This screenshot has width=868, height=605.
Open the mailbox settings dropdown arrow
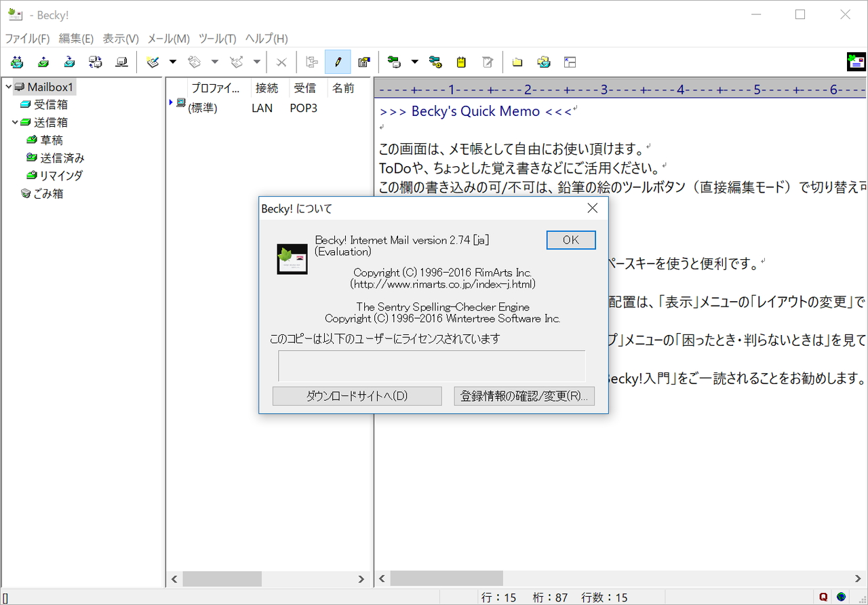[x=414, y=62]
